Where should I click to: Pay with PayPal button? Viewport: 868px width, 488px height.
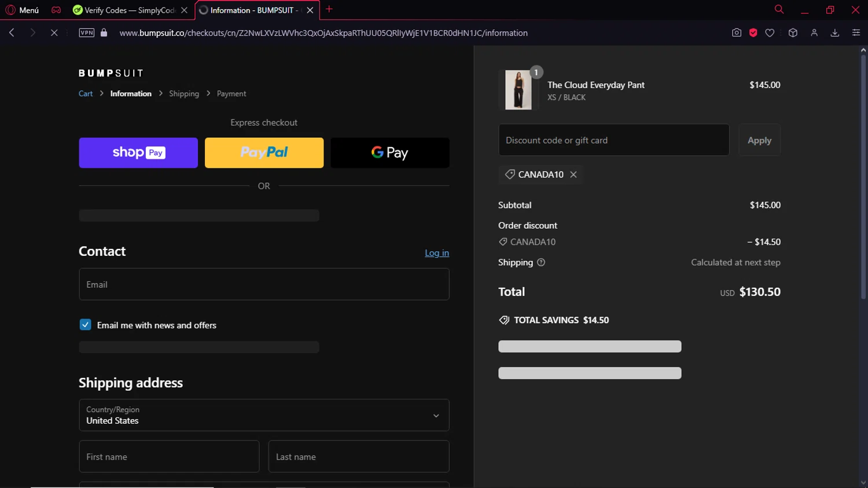click(x=264, y=153)
